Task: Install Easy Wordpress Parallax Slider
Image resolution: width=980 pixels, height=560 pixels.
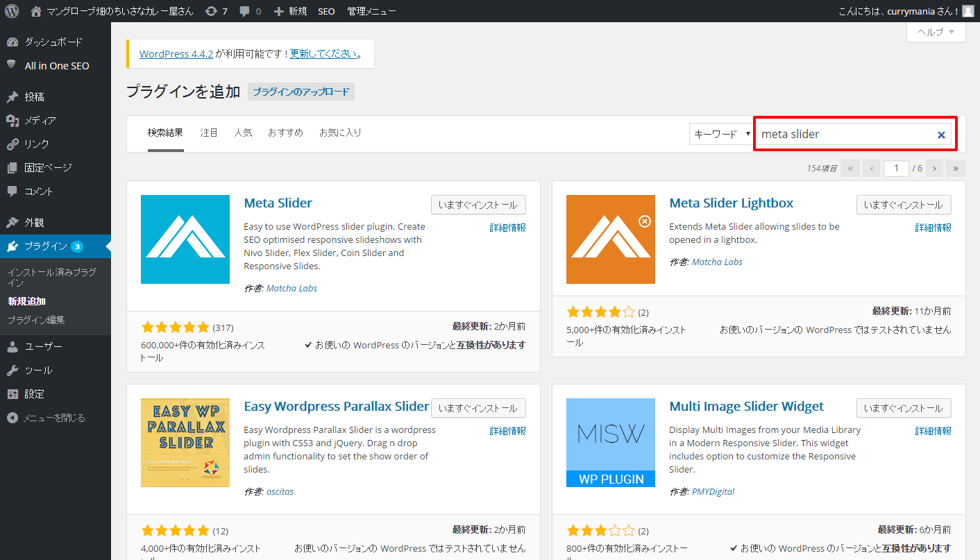Action: 478,408
